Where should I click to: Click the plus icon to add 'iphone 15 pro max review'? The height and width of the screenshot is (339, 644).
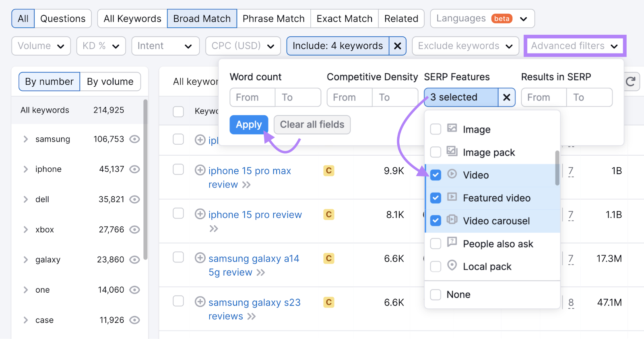tap(200, 171)
